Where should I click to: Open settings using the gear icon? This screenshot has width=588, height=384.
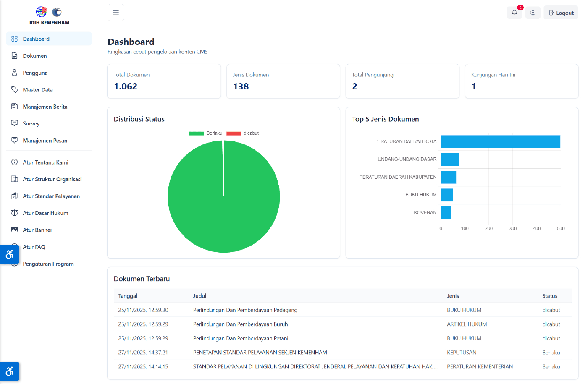(533, 13)
